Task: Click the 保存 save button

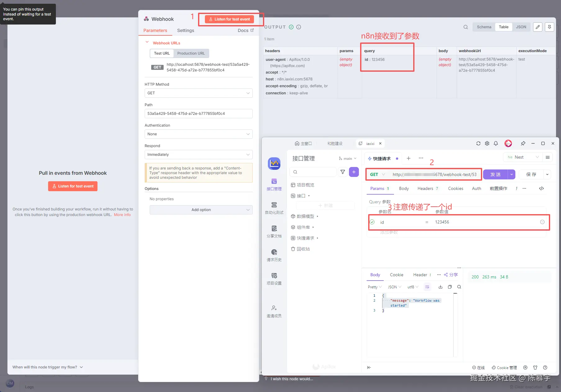Action: click(x=531, y=174)
